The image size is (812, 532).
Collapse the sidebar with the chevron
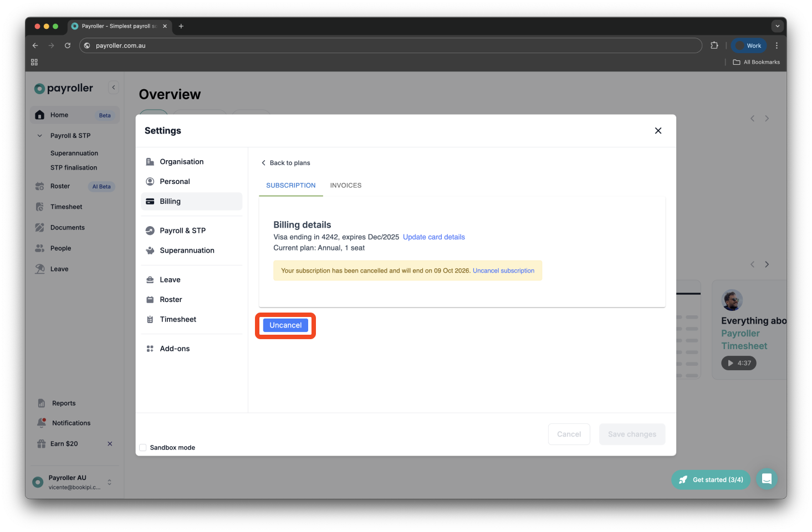point(114,88)
